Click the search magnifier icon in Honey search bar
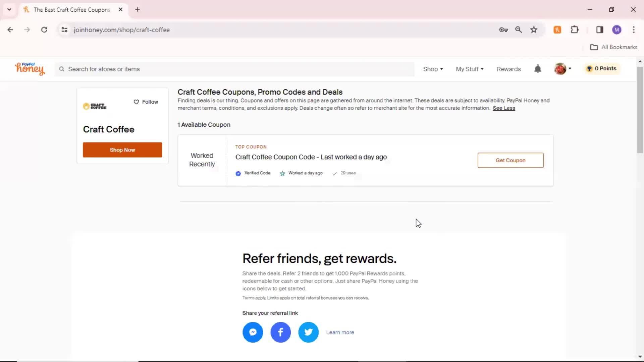Viewport: 644px width, 362px height. pyautogui.click(x=62, y=69)
